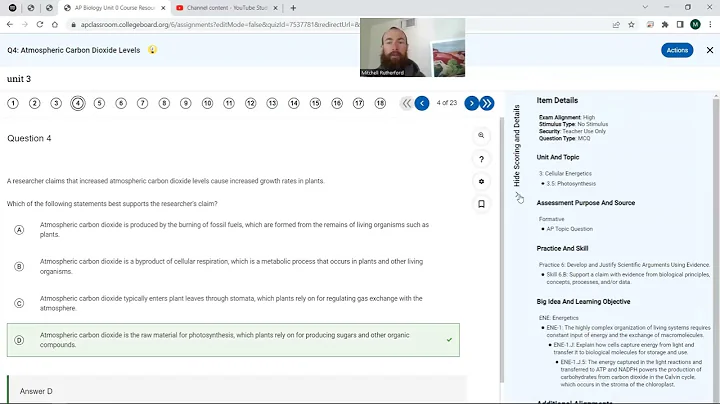Go back with the browser back arrow
The image size is (720, 404).
point(10,24)
